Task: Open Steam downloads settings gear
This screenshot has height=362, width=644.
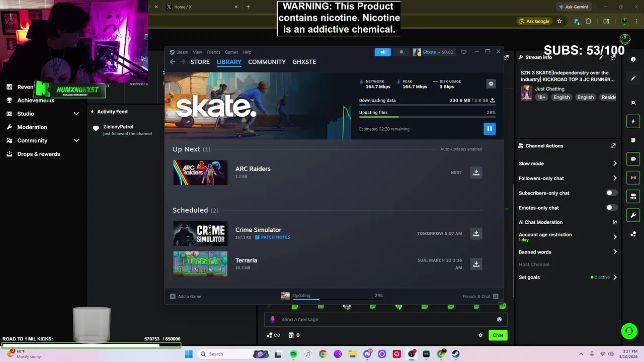Action: pyautogui.click(x=491, y=84)
